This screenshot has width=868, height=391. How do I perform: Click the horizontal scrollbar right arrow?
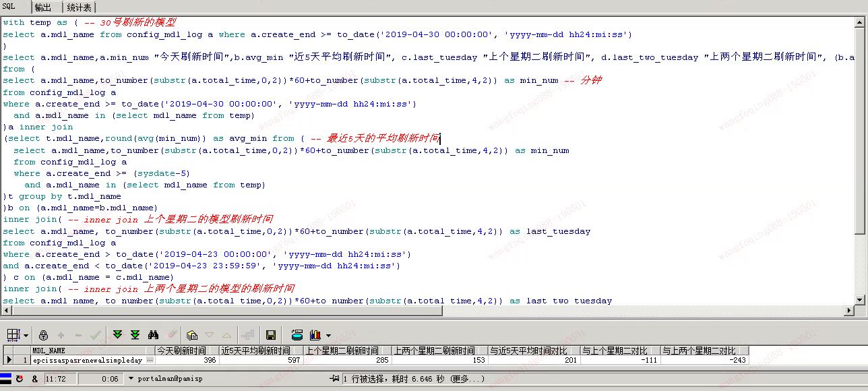pos(850,311)
